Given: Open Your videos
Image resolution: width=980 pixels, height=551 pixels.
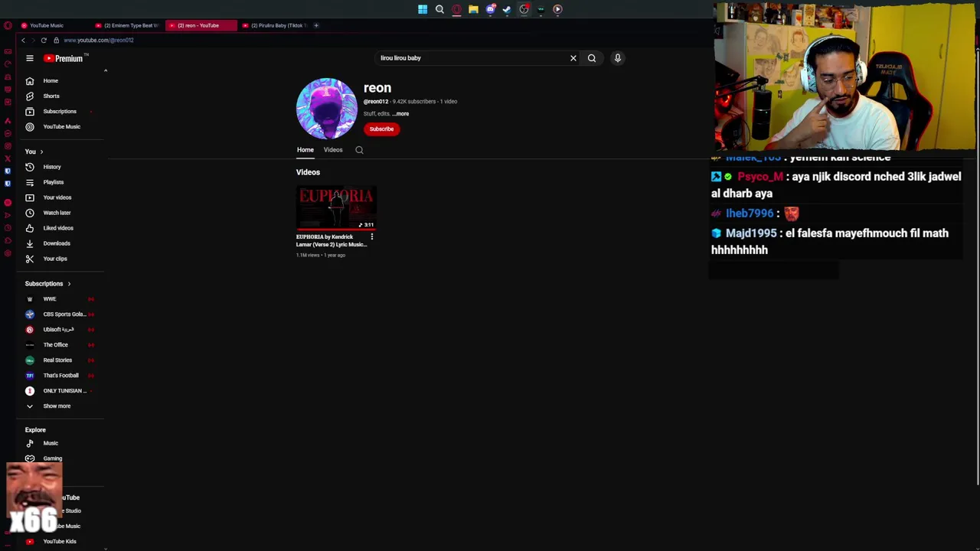Looking at the screenshot, I should (57, 197).
